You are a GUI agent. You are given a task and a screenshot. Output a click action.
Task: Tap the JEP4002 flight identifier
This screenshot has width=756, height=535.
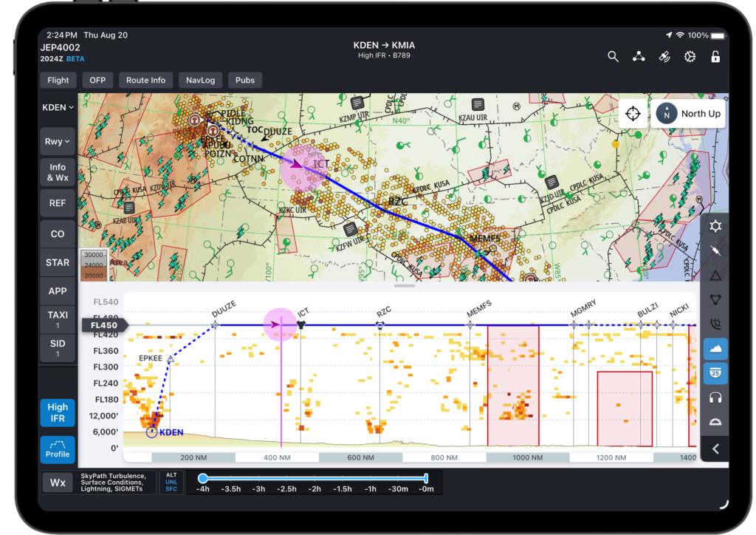(61, 48)
